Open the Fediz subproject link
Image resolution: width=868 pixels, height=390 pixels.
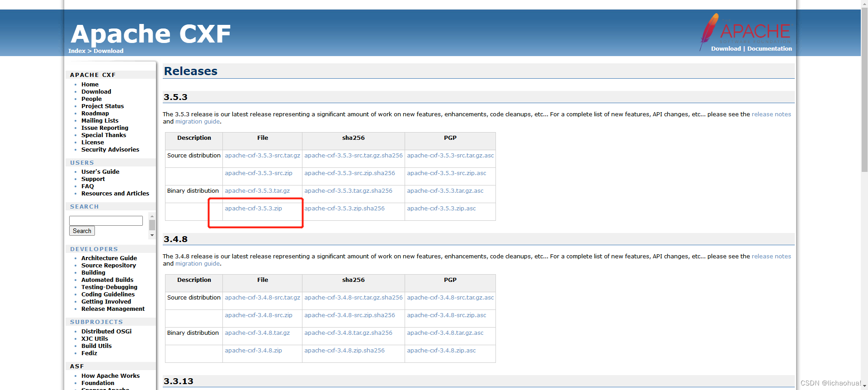tap(89, 353)
